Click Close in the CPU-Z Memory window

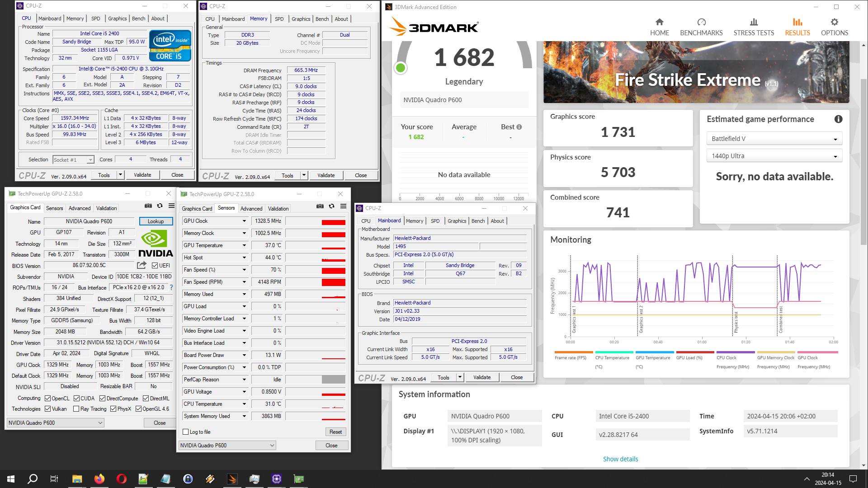361,175
